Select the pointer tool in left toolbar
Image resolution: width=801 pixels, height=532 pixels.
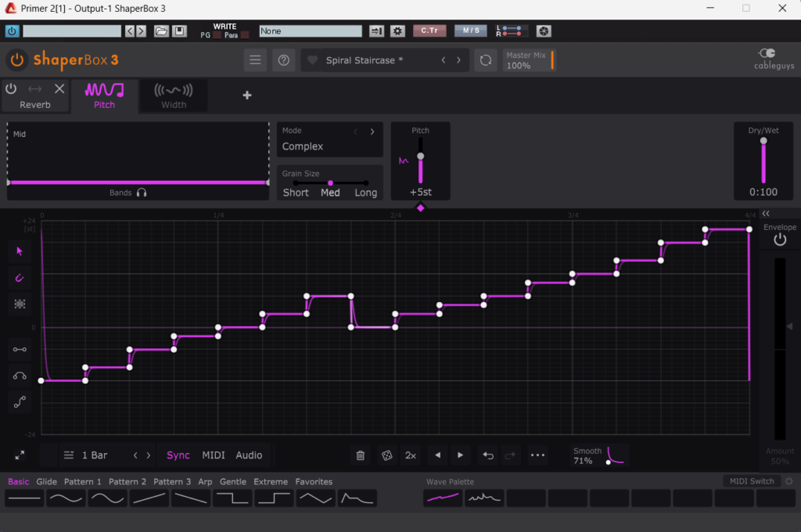pyautogui.click(x=20, y=251)
